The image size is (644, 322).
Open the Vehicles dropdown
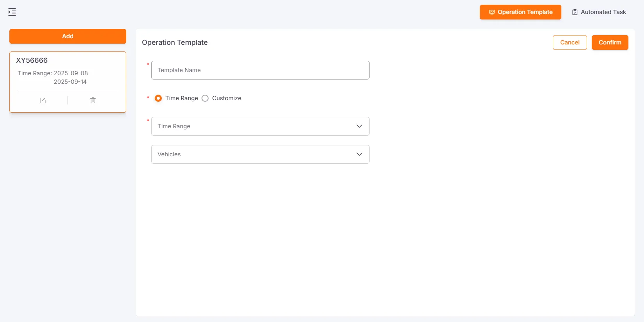point(253,154)
